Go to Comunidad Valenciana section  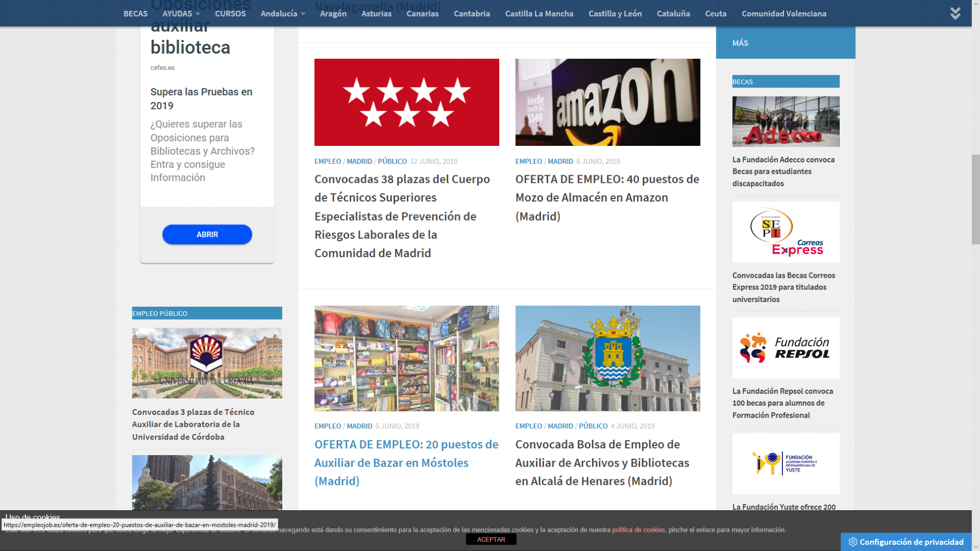[x=783, y=13]
